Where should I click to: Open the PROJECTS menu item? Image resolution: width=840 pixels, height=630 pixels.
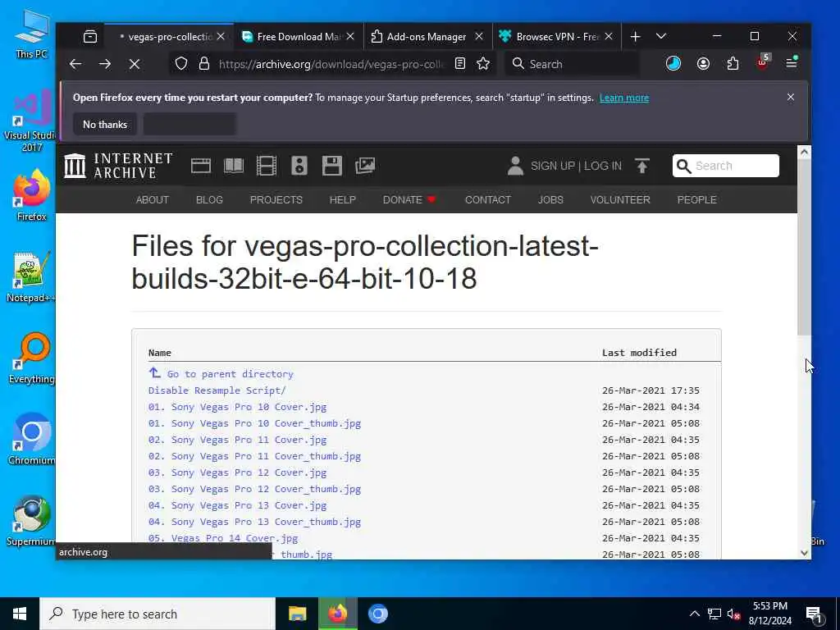[x=276, y=200]
